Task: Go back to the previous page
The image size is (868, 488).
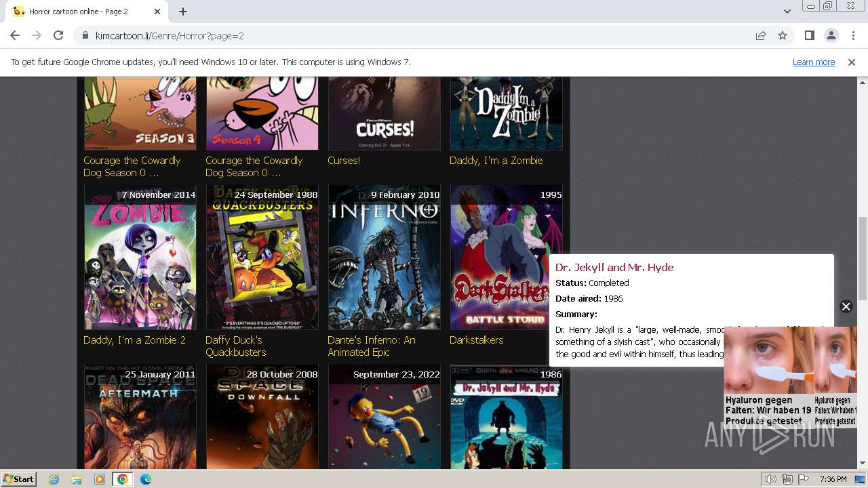Action: [15, 35]
